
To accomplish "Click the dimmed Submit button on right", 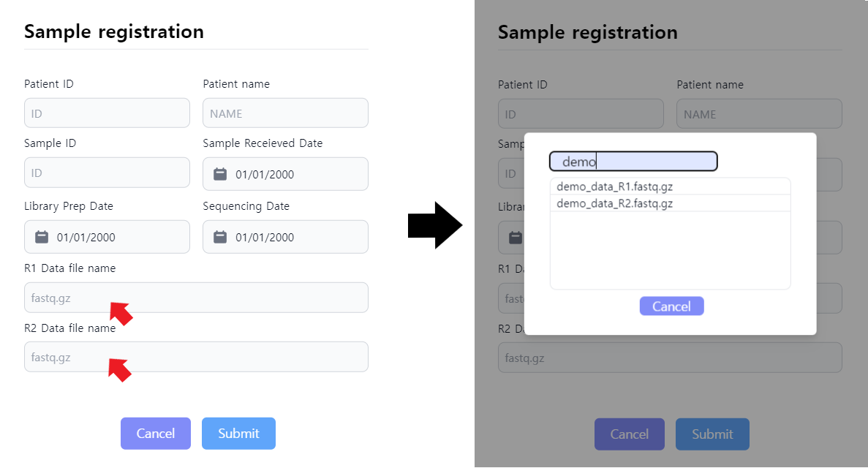I will (x=712, y=434).
